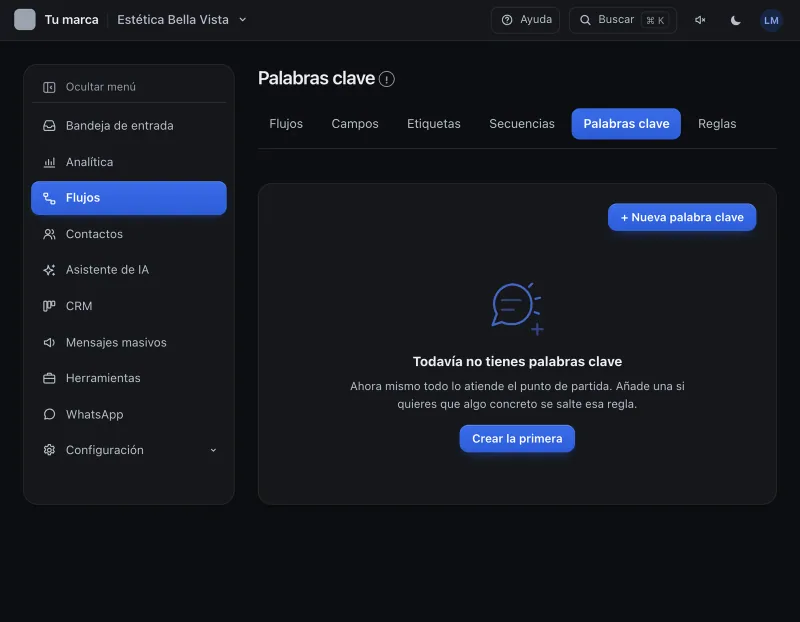
Task: Click the 'Ahora mismo todo lo atiende' description
Action: tap(517, 395)
